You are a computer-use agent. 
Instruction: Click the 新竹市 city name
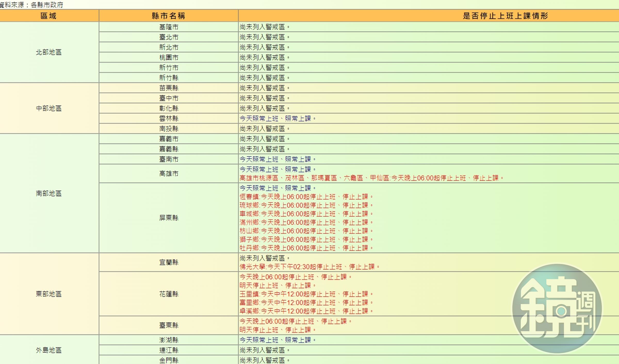click(x=169, y=68)
